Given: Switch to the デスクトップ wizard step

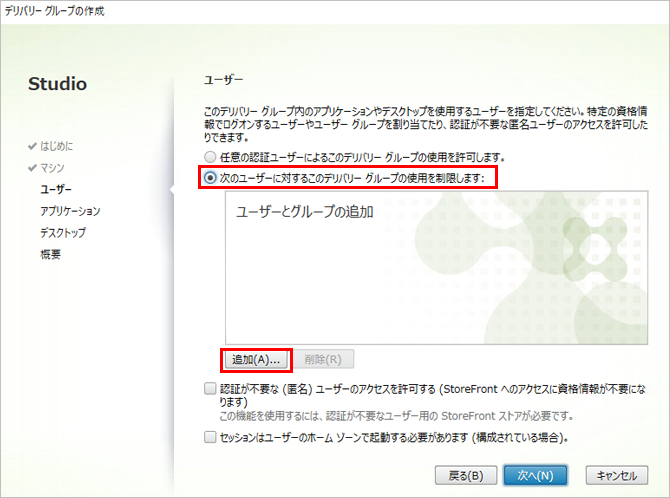Looking at the screenshot, I should point(62,232).
